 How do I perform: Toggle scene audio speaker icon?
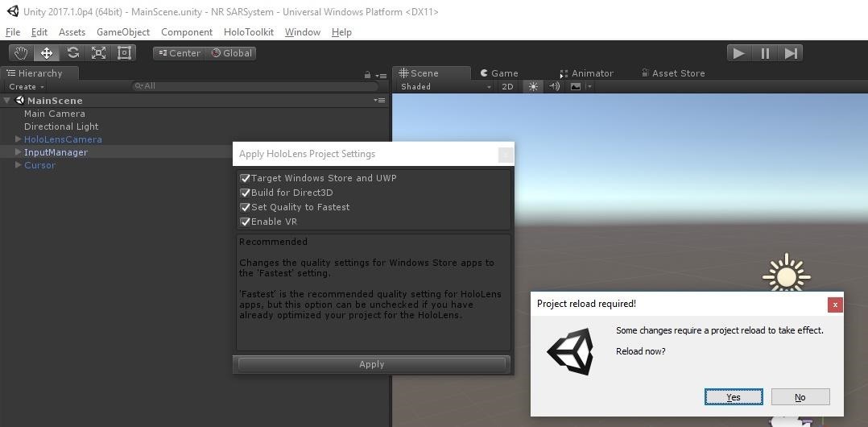tap(554, 86)
